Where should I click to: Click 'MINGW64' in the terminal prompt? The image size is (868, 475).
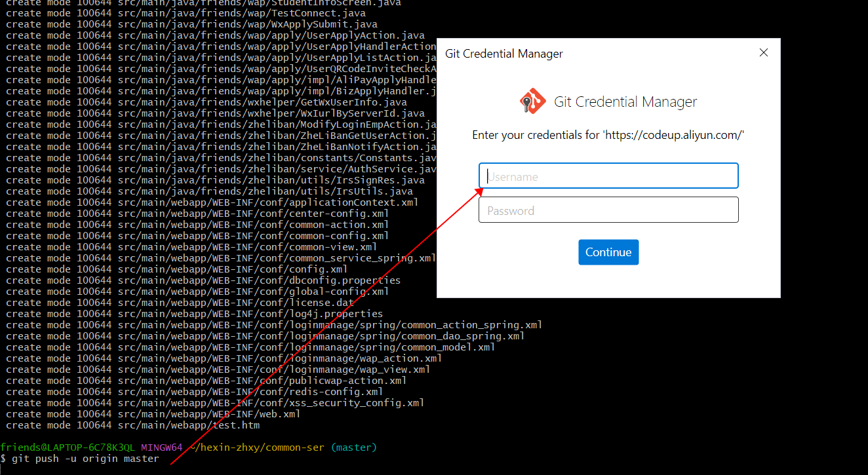point(161,447)
